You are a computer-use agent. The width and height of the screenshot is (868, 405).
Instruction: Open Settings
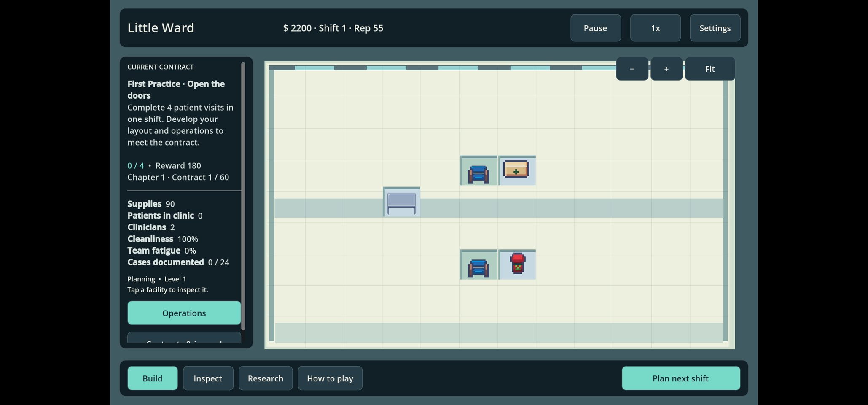[715, 28]
